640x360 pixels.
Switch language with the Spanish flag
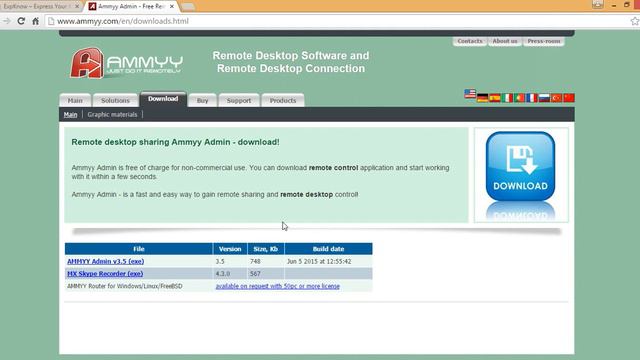[x=495, y=98]
